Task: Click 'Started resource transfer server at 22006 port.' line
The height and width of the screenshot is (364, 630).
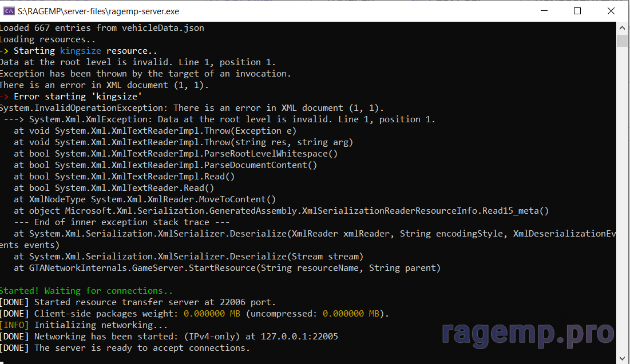Action: [x=138, y=302]
